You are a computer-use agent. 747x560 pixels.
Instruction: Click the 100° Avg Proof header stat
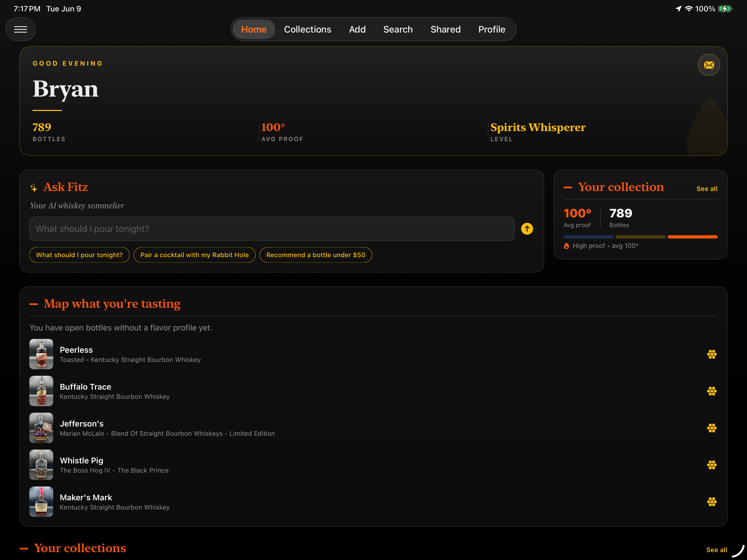click(x=282, y=132)
